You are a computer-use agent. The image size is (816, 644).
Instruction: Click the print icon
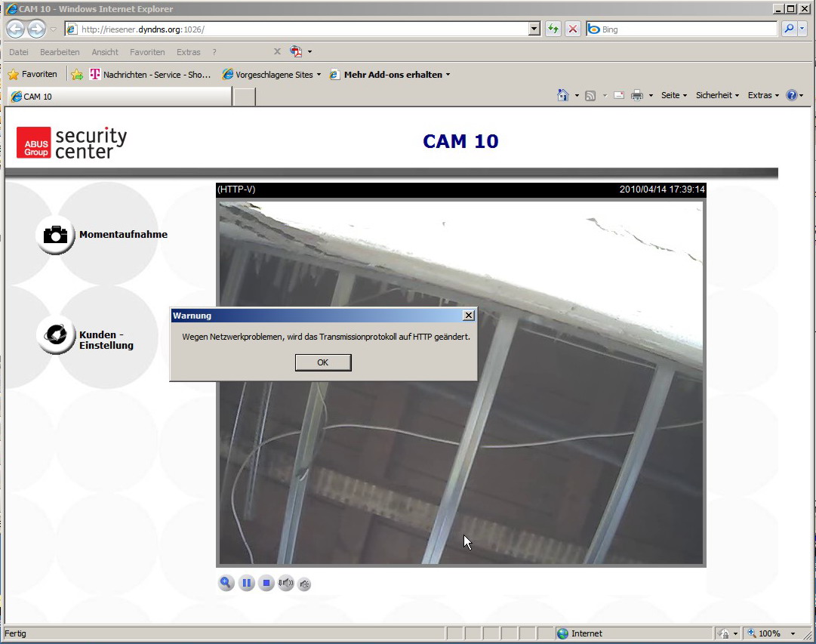click(637, 95)
